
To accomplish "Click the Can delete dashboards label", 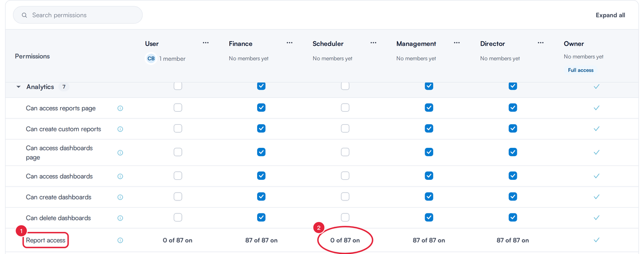I will pyautogui.click(x=58, y=218).
